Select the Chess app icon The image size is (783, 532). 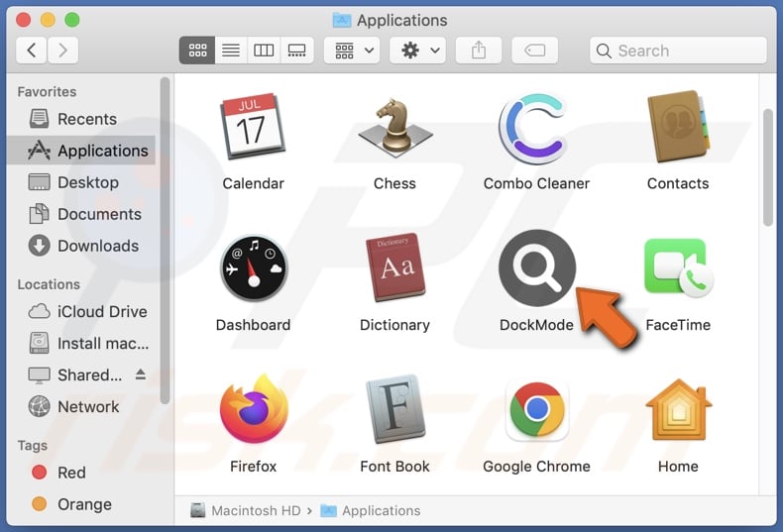pyautogui.click(x=395, y=127)
